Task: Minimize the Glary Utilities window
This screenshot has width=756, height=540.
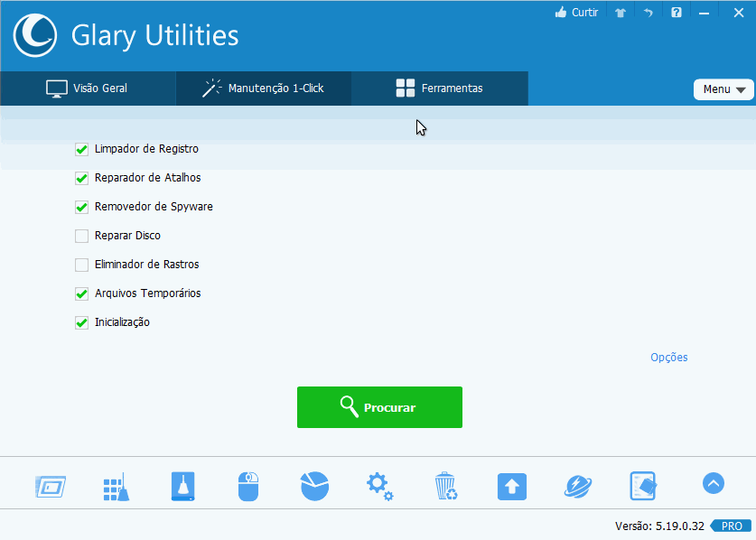Action: point(704,13)
